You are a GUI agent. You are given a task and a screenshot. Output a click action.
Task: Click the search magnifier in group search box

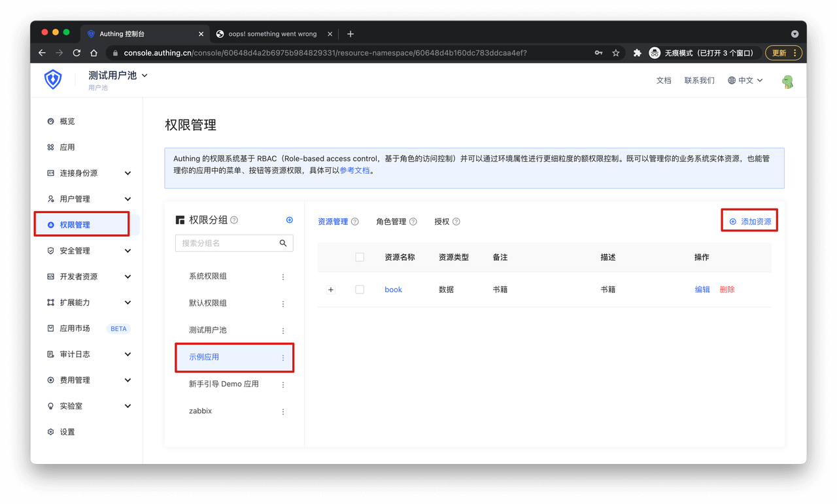pos(283,243)
